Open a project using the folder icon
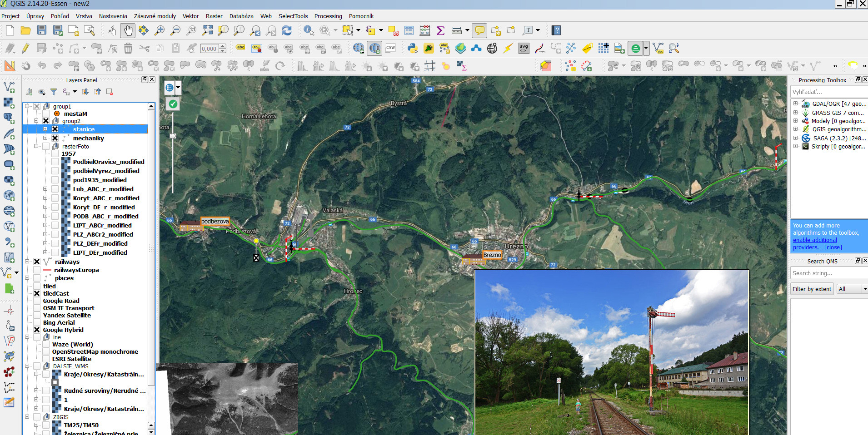 tap(26, 30)
